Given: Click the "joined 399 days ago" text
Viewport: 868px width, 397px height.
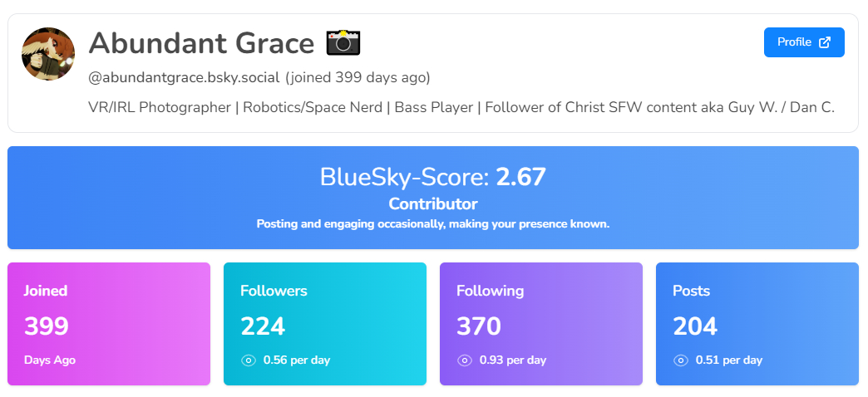Looking at the screenshot, I should pos(358,78).
